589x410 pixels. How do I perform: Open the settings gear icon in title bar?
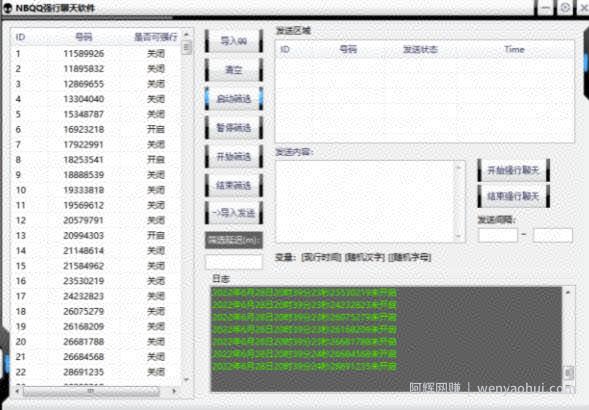[x=565, y=8]
